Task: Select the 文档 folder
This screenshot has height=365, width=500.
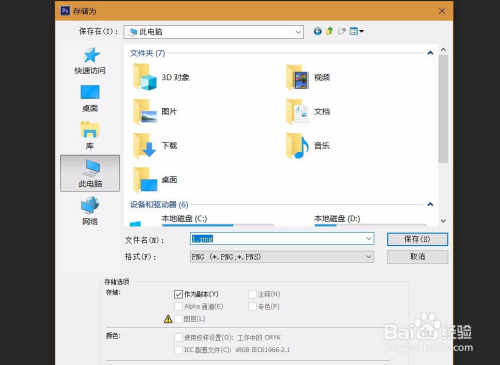Action: (x=308, y=112)
